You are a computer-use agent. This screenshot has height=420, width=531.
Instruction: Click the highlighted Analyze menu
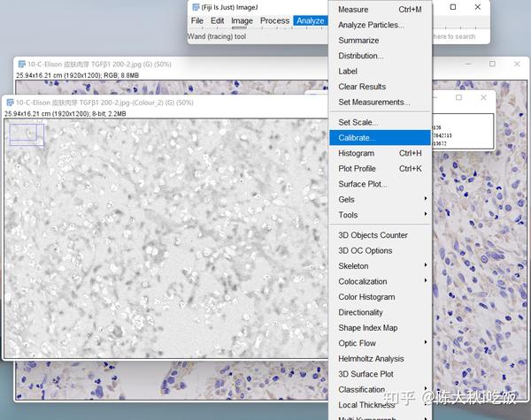(x=311, y=20)
